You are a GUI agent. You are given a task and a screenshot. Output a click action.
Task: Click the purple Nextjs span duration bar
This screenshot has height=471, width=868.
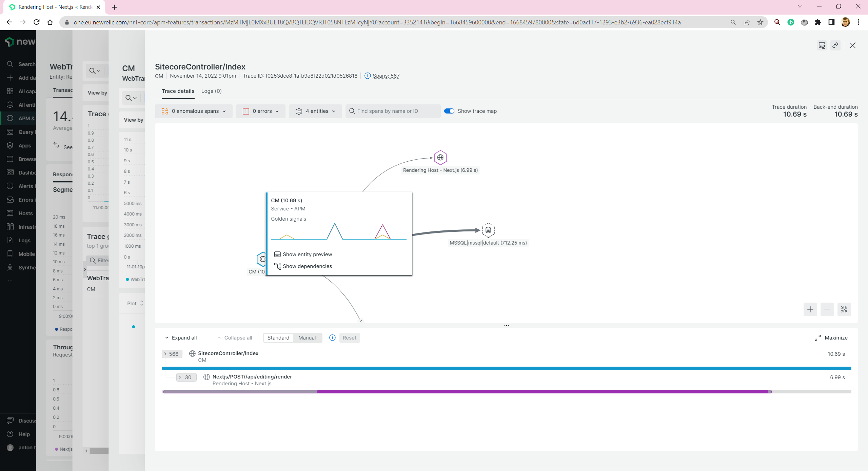[542, 392]
